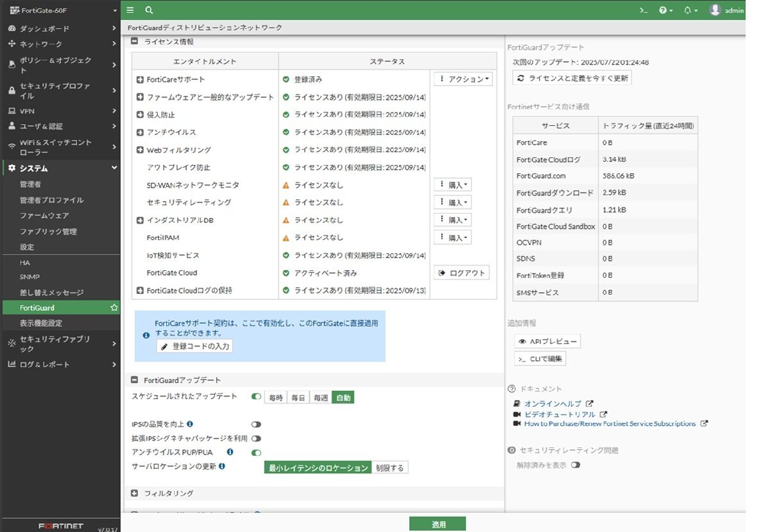
Task: Expand the FortiGate Cloudログの保持 row
Action: click(141, 291)
